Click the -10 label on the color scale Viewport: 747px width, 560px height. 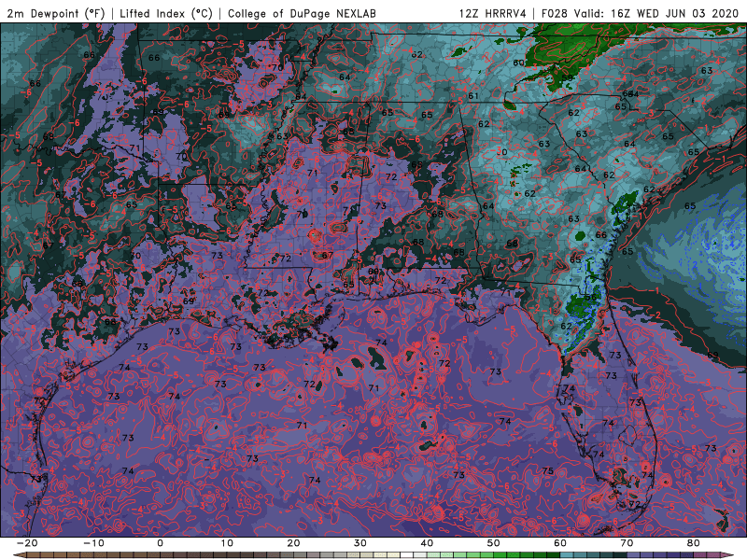pos(93,543)
